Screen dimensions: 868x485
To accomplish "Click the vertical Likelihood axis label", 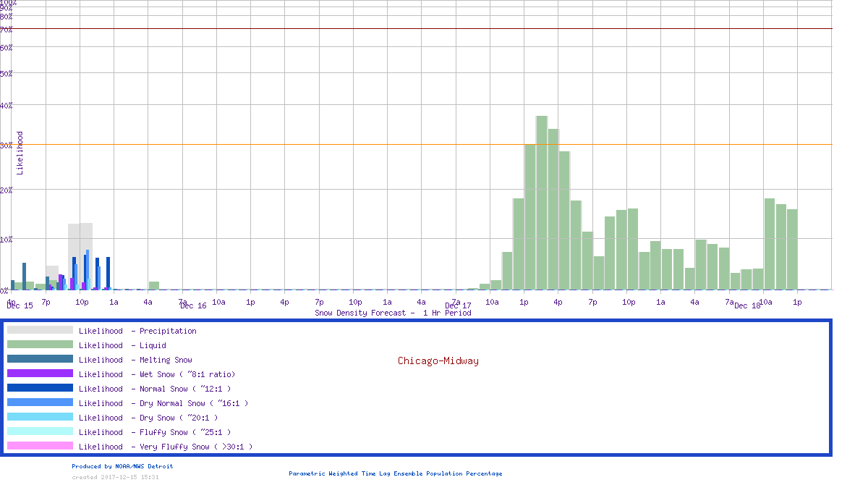I will (20, 153).
